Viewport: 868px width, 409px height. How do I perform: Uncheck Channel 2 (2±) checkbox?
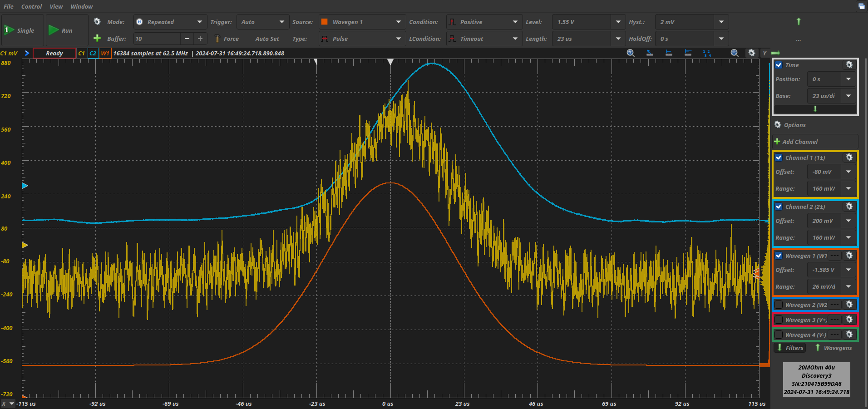point(779,207)
